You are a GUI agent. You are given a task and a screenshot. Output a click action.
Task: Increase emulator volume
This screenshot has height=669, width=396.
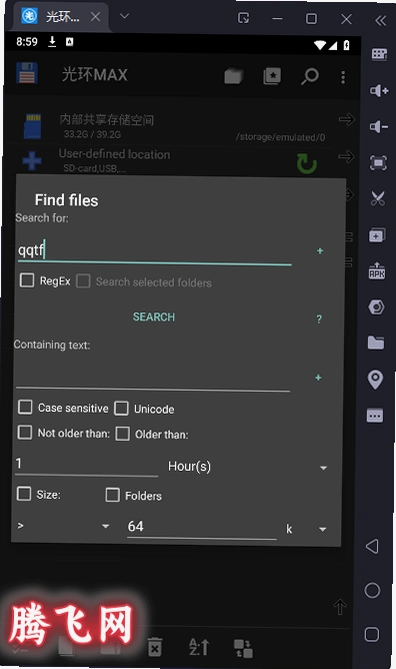click(379, 90)
